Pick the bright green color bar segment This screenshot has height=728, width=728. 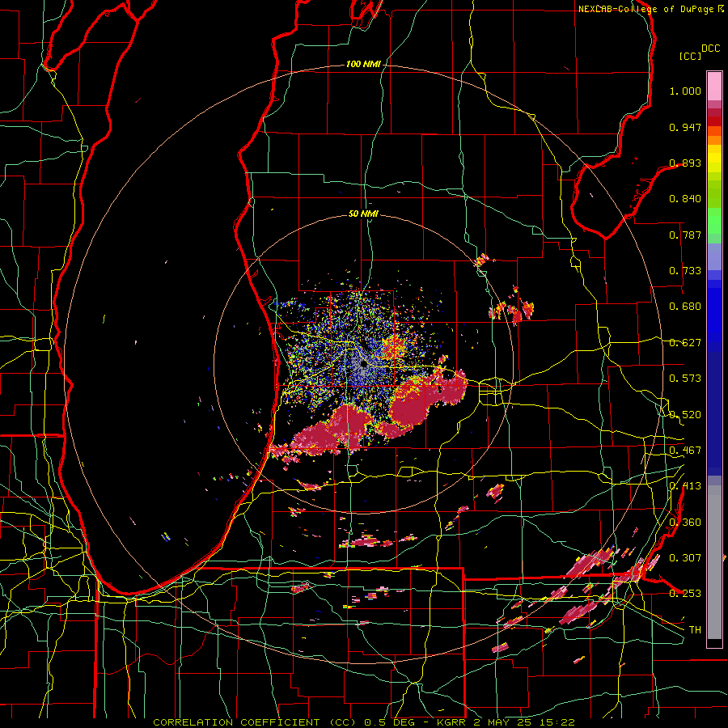(714, 221)
